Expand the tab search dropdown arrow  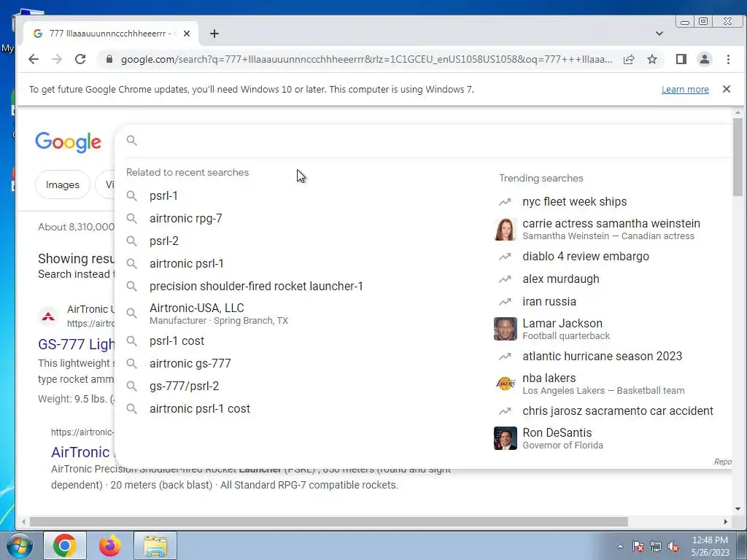pos(659,34)
